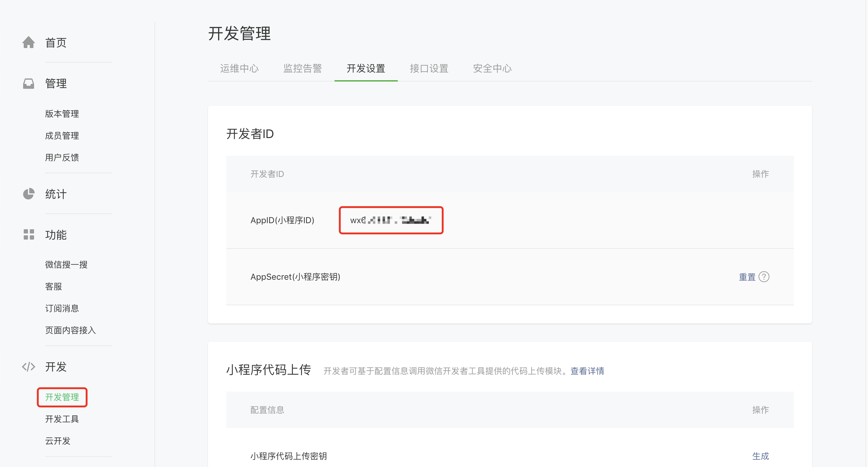
Task: Open the 安全中心 tab
Action: [492, 68]
